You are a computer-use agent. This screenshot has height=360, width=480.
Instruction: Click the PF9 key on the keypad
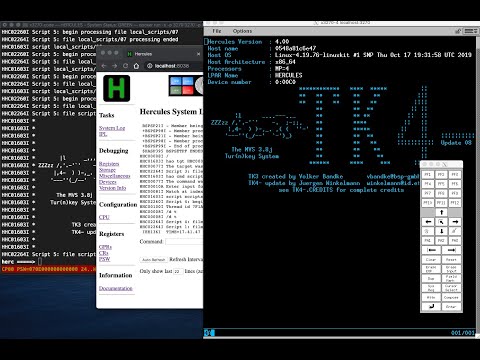[455, 193]
